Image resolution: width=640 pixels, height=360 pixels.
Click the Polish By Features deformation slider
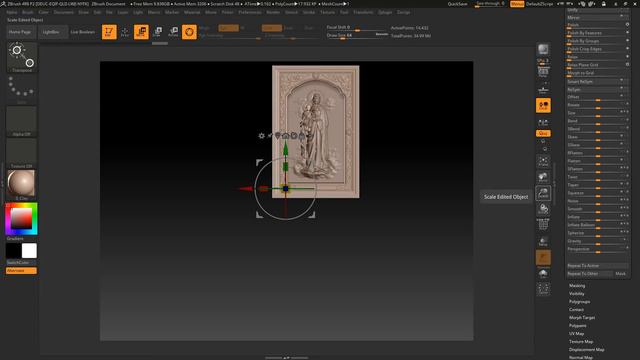click(597, 33)
